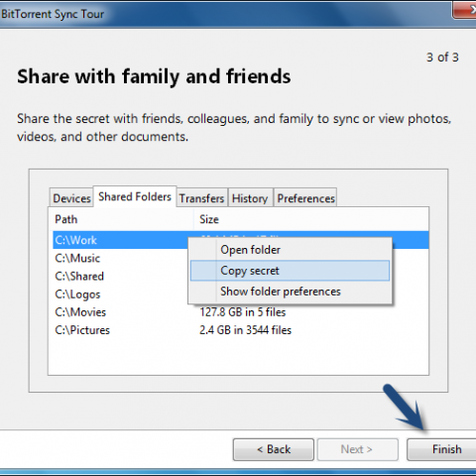Screen dimensions: 476x476
Task: Open the Transfers tab
Action: (201, 197)
